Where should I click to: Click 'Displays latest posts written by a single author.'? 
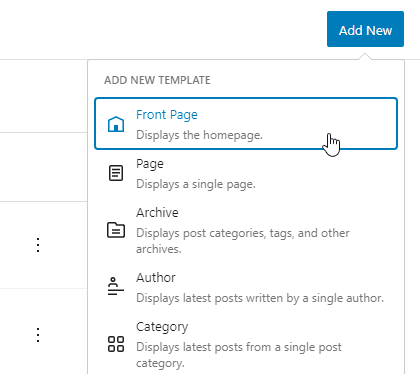tap(260, 298)
